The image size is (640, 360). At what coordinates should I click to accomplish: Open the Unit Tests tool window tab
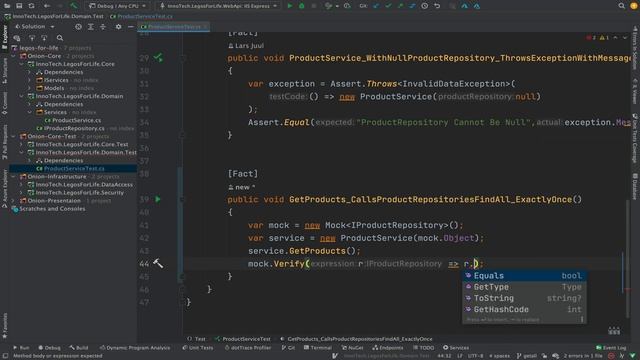tap(198, 348)
